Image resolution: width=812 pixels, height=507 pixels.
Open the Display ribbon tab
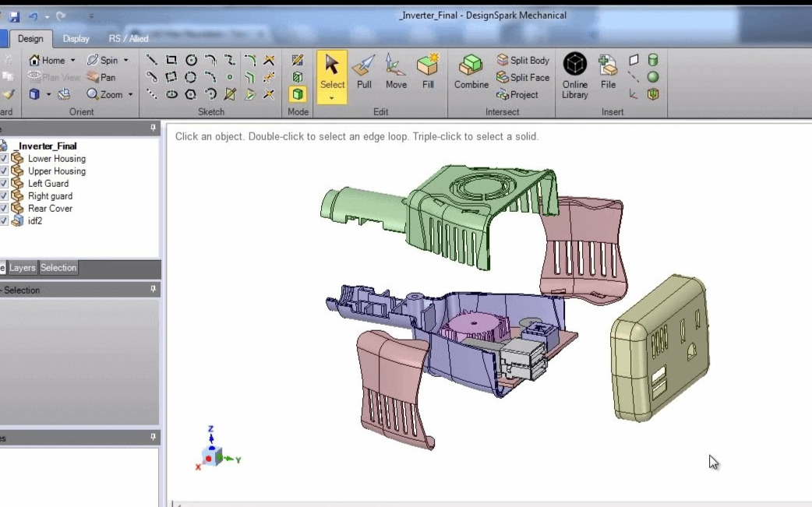tap(76, 39)
